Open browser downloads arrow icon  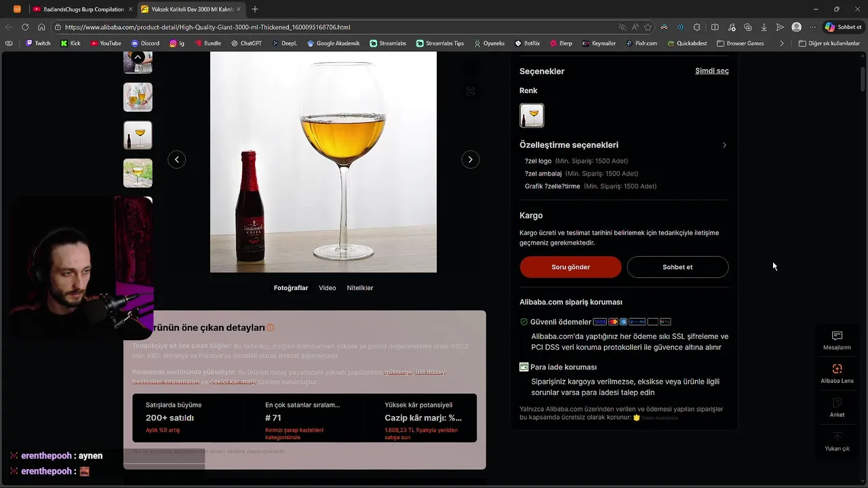[x=764, y=27]
